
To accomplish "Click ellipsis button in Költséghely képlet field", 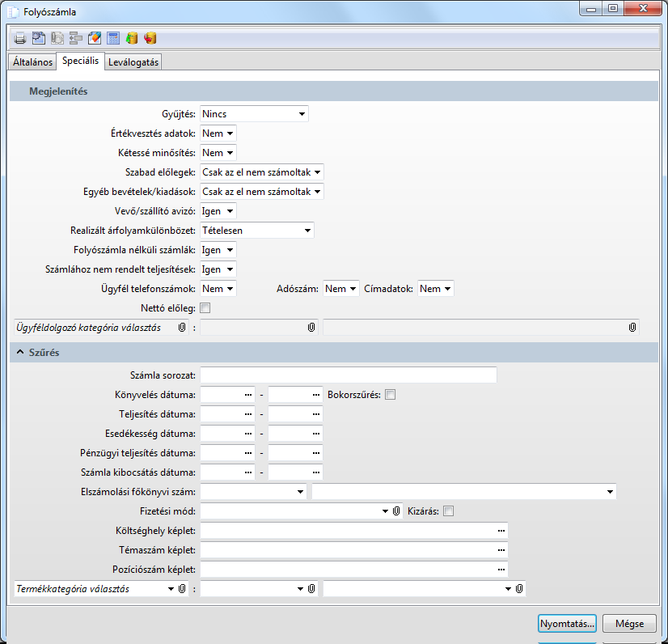I will click(x=501, y=531).
